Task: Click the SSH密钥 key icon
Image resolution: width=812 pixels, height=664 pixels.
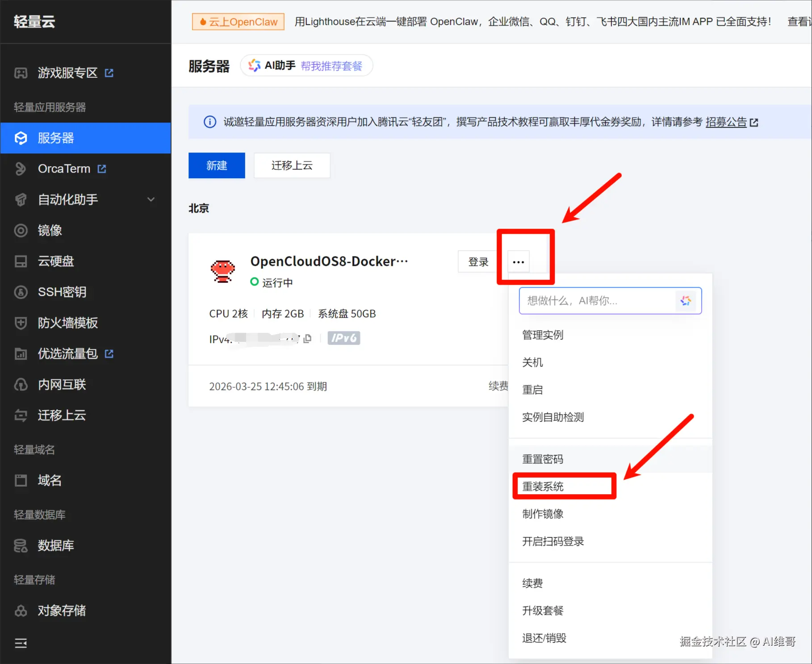Action: (x=21, y=292)
